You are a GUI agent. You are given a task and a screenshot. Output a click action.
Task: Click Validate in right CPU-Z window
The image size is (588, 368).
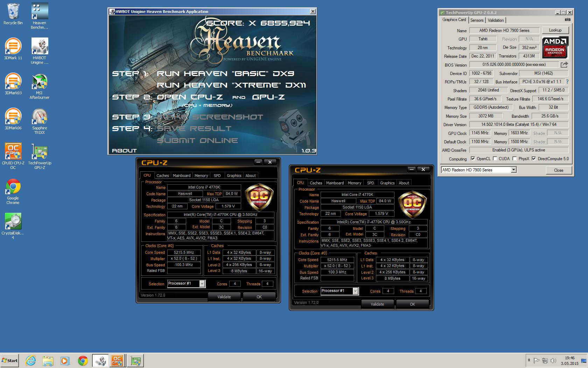point(377,304)
